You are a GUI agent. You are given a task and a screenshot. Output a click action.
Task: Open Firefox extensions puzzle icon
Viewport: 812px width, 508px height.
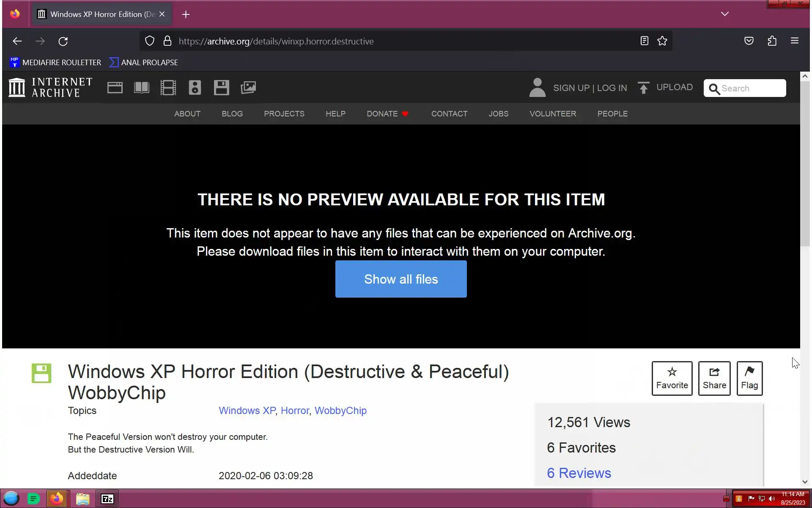coord(772,41)
